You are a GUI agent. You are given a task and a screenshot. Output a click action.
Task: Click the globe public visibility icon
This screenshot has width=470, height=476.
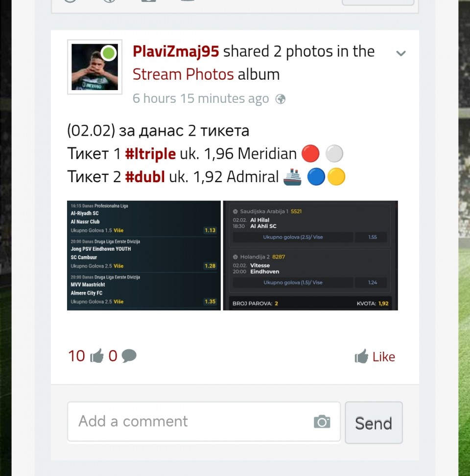[x=281, y=99]
